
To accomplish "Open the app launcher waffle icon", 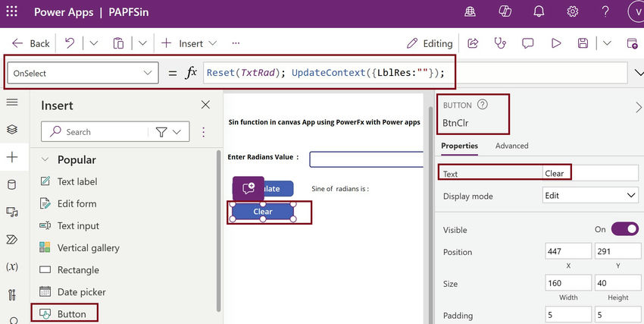I will (12, 11).
